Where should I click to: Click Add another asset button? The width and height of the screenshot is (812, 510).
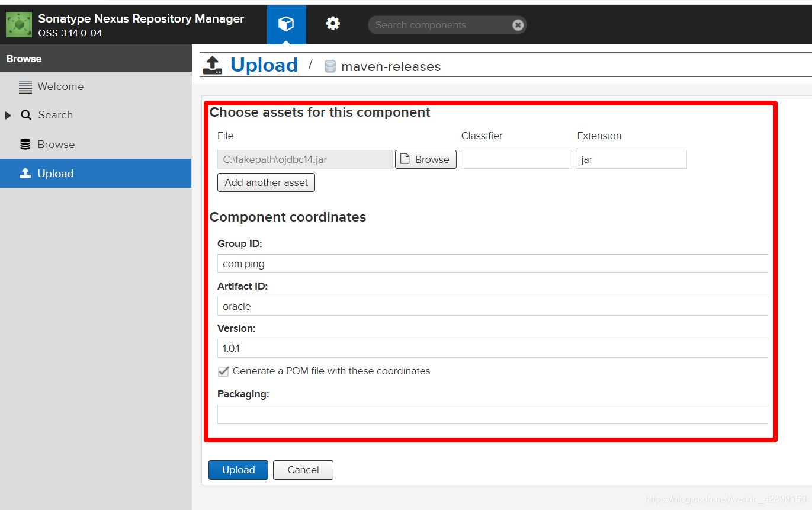[266, 182]
